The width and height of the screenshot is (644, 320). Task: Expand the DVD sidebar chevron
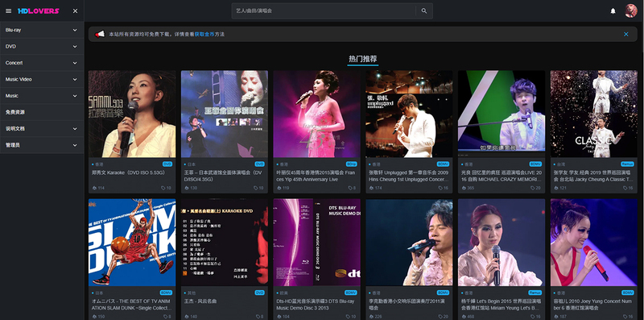(x=75, y=47)
